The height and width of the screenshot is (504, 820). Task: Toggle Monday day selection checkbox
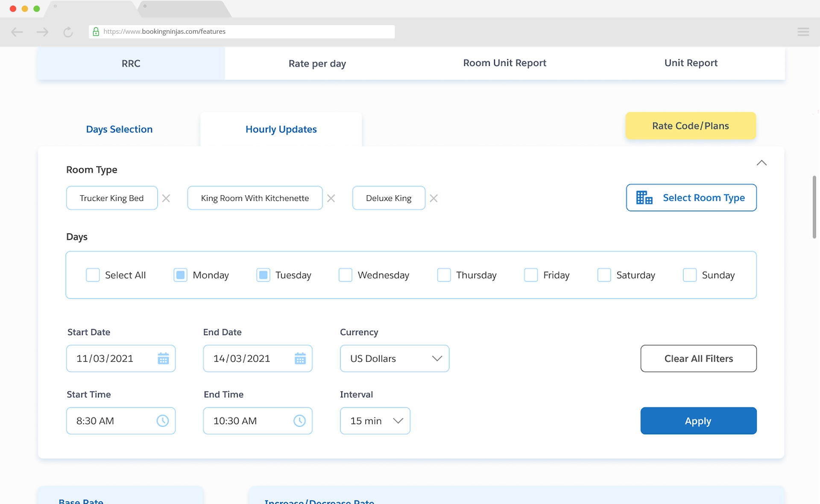point(180,274)
